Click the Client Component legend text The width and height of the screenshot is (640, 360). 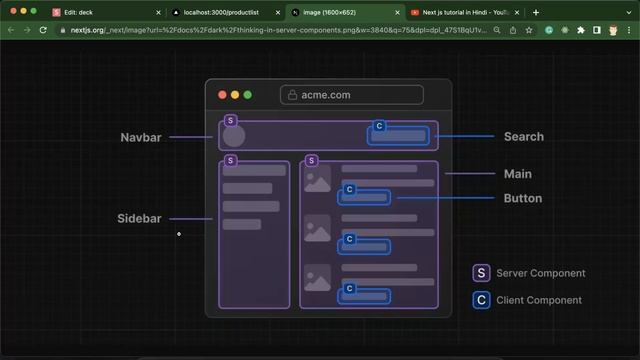[539, 300]
